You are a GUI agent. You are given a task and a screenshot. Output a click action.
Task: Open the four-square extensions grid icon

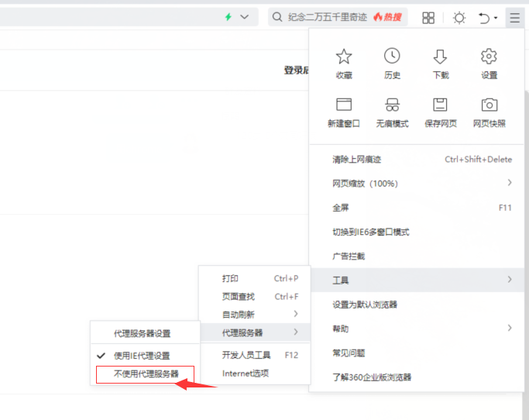(428, 18)
